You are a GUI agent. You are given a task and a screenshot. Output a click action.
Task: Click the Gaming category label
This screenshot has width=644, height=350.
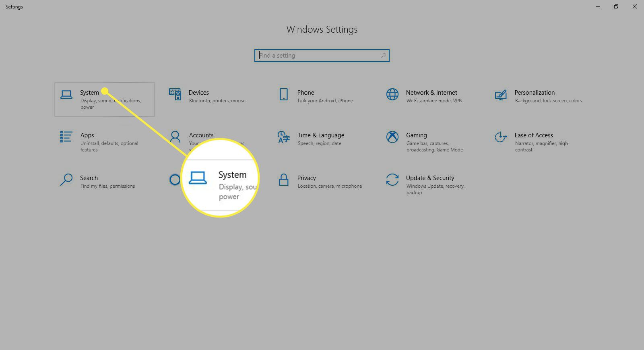417,135
